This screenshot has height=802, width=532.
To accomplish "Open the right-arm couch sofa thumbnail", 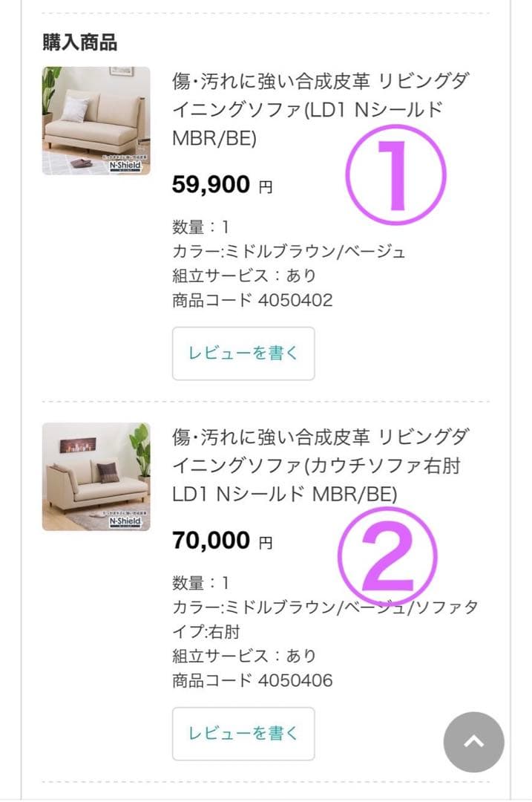I will pyautogui.click(x=96, y=477).
